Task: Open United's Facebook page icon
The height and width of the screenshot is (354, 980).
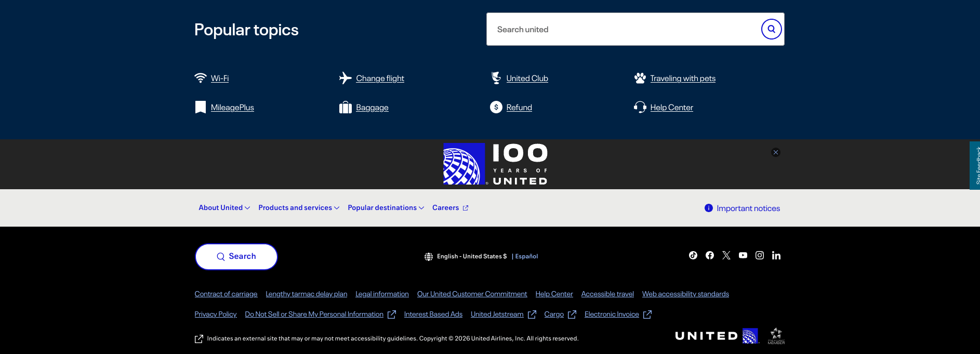Action: tap(710, 255)
